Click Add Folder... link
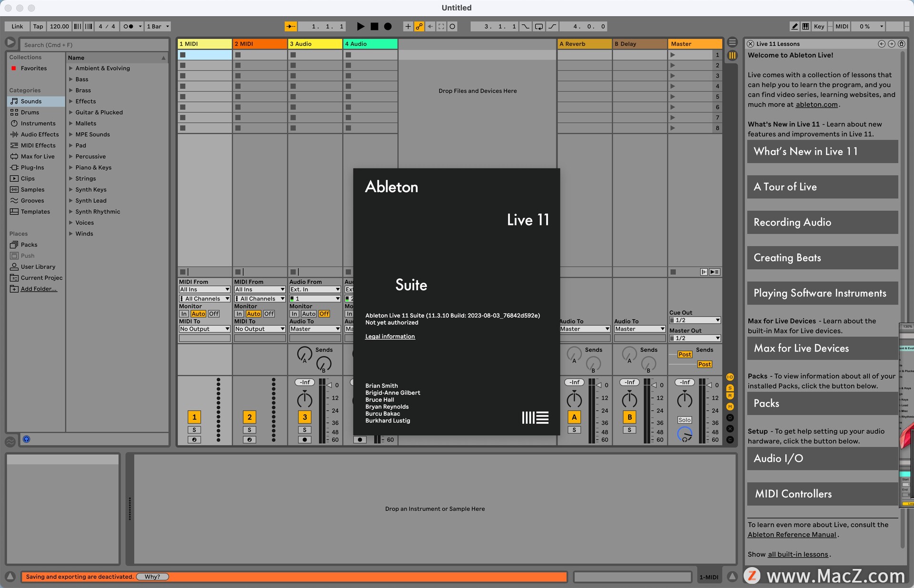914x588 pixels. 39,289
